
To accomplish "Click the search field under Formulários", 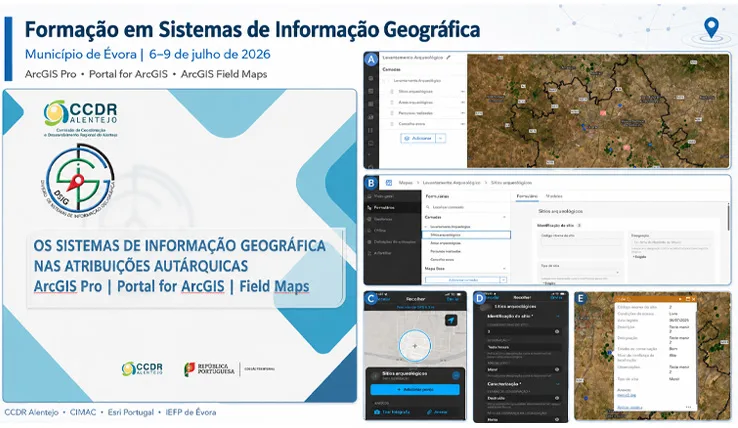I will click(x=466, y=207).
